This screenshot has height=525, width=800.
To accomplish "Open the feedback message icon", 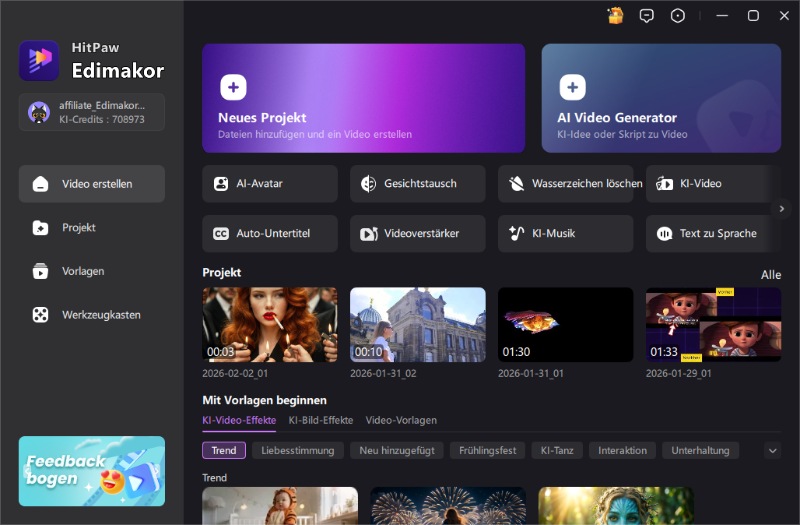I will click(646, 16).
